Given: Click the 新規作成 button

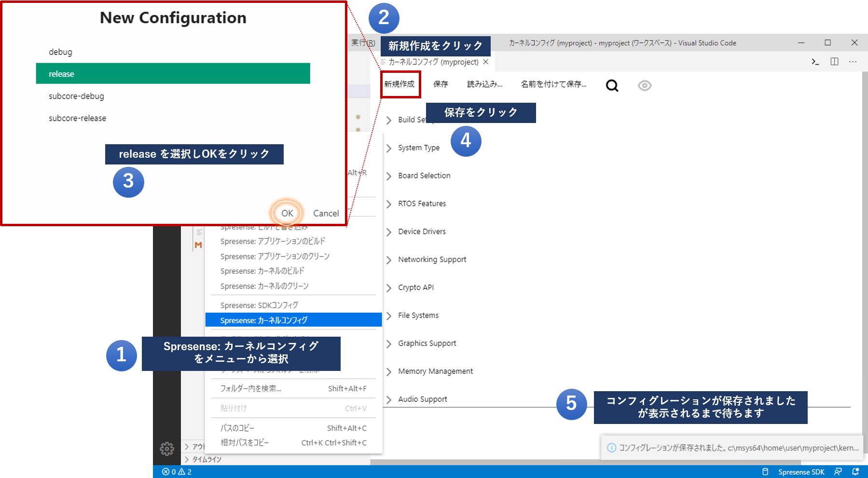Looking at the screenshot, I should tap(400, 84).
